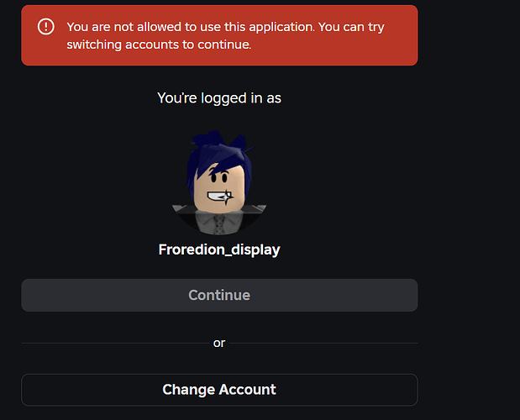Open the Froredion_display avatar thumbnail

coord(219,182)
